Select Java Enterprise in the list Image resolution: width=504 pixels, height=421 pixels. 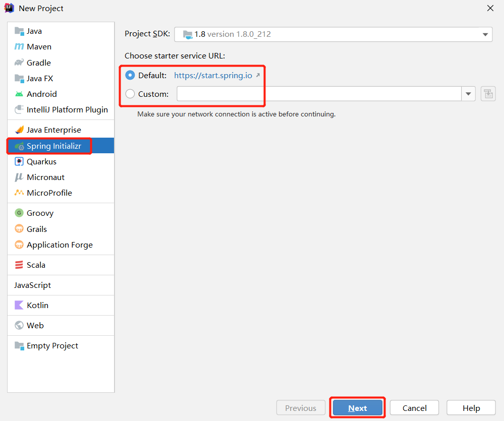coord(54,130)
